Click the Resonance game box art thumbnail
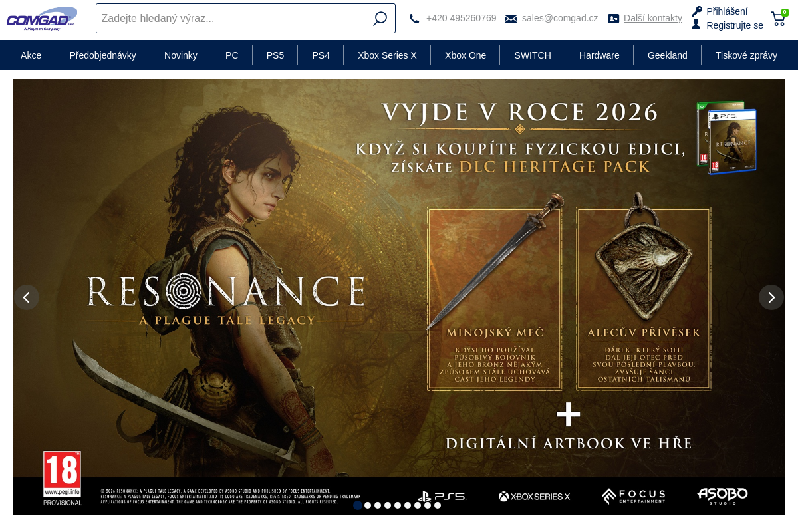 pos(726,138)
